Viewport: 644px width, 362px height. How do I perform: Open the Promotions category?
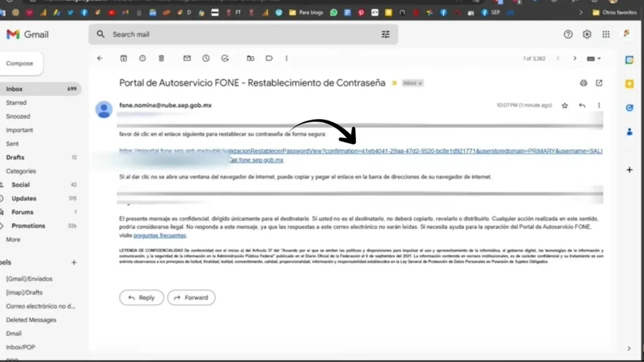[x=28, y=226]
